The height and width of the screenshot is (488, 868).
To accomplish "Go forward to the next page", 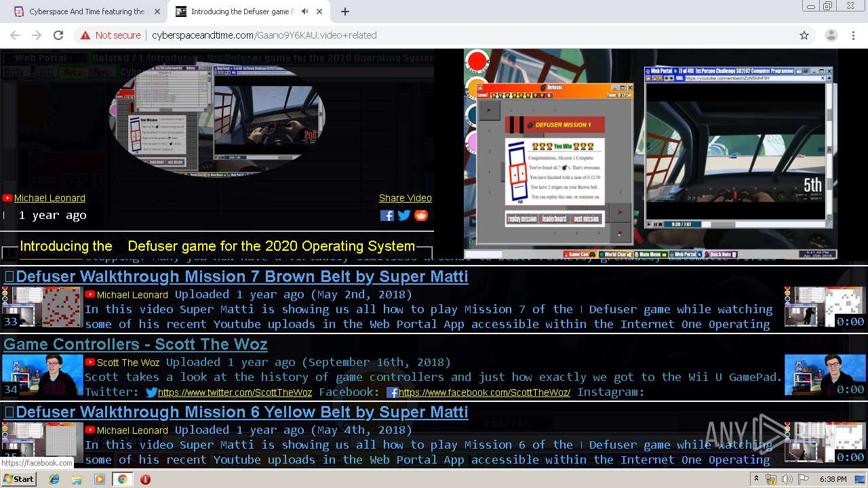I will [x=37, y=35].
